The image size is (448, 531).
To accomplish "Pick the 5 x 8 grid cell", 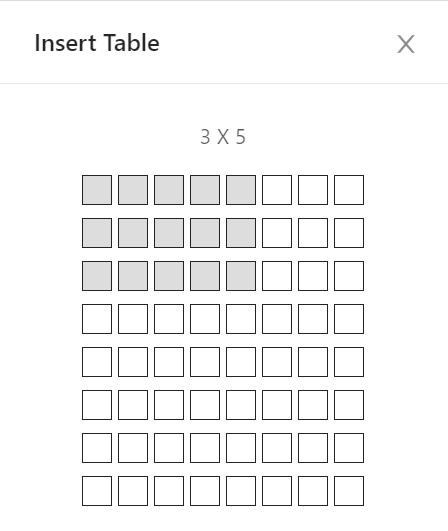I will [349, 362].
